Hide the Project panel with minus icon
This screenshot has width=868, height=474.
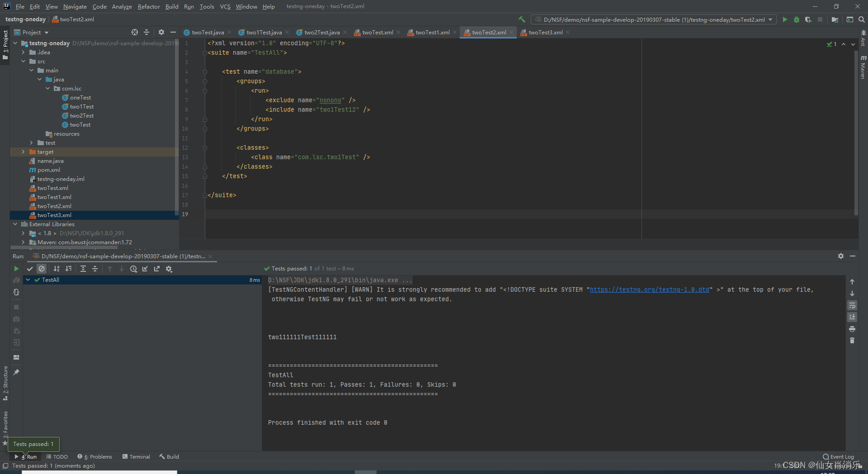[x=173, y=32]
